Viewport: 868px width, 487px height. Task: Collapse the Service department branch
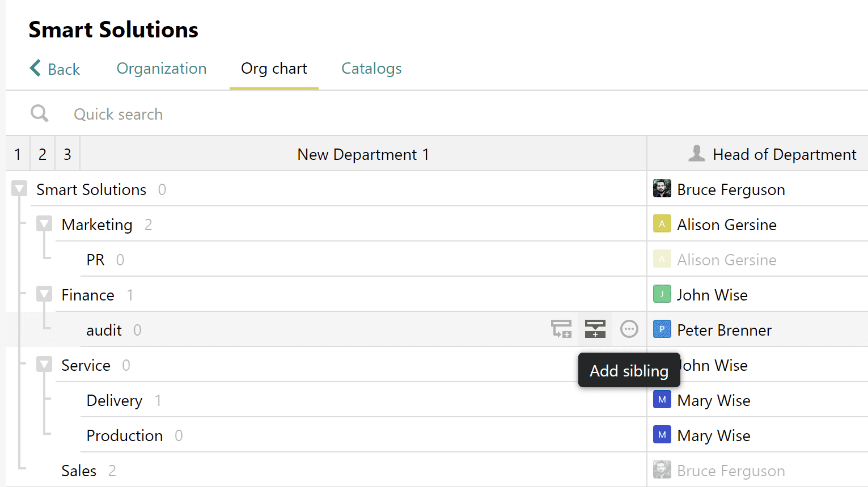[x=44, y=365]
